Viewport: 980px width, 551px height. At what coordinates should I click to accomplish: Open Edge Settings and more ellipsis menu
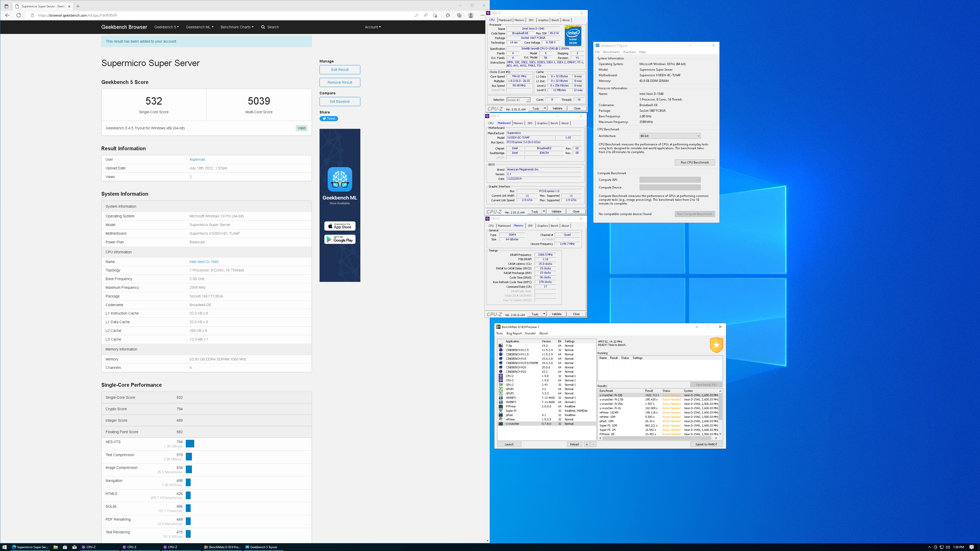coord(482,15)
